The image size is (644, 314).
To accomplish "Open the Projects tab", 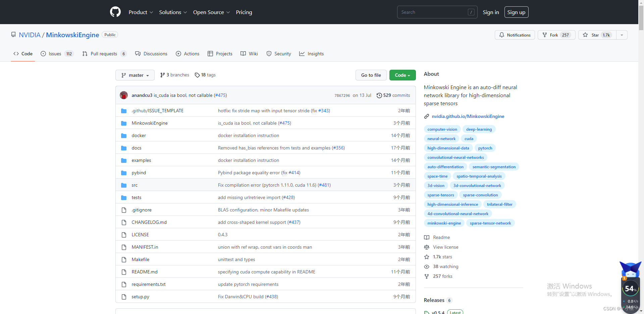I will 220,54.
